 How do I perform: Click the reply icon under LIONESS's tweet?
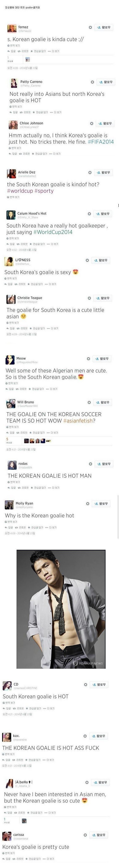[6, 284]
